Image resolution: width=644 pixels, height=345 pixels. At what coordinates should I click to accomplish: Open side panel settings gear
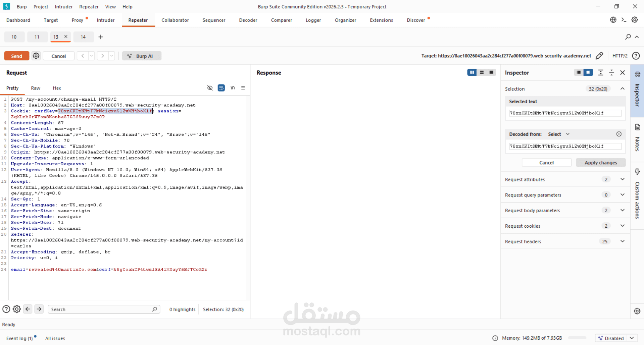(x=637, y=311)
